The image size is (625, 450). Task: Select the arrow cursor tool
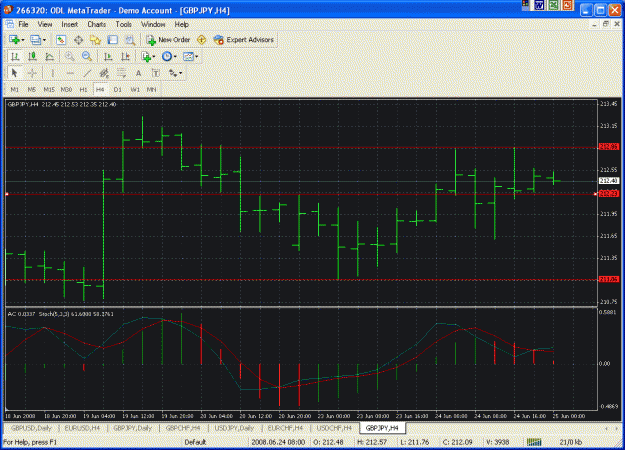click(15, 73)
